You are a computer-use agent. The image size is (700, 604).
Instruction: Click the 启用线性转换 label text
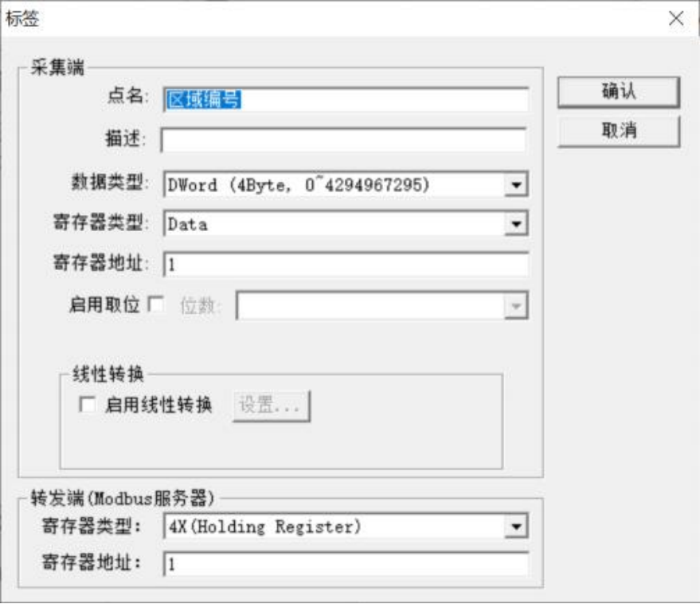pyautogui.click(x=158, y=405)
